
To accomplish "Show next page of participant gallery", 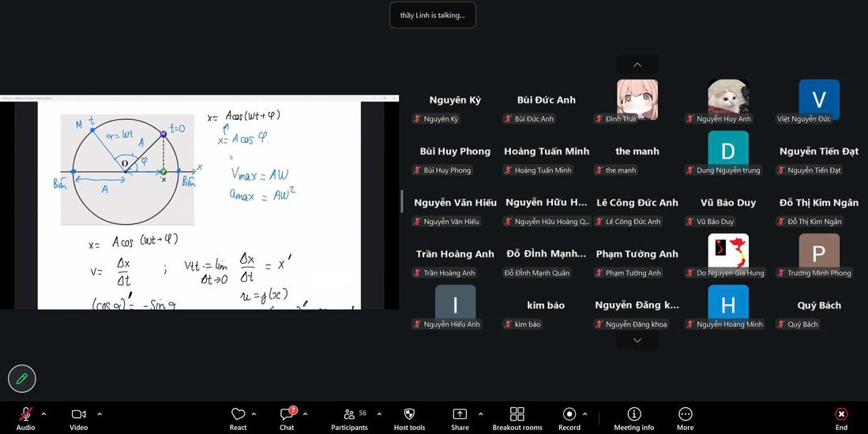I will (x=637, y=341).
